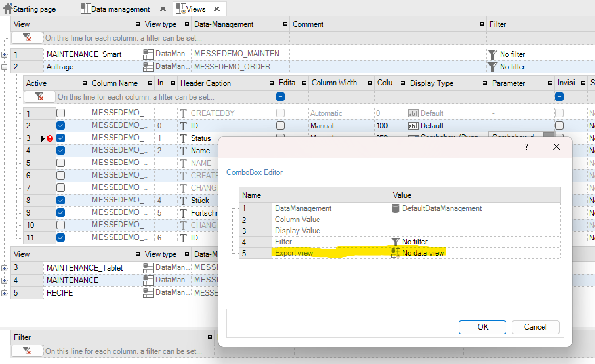Close the Data management tab
The height and width of the screenshot is (364, 595).
163,9
